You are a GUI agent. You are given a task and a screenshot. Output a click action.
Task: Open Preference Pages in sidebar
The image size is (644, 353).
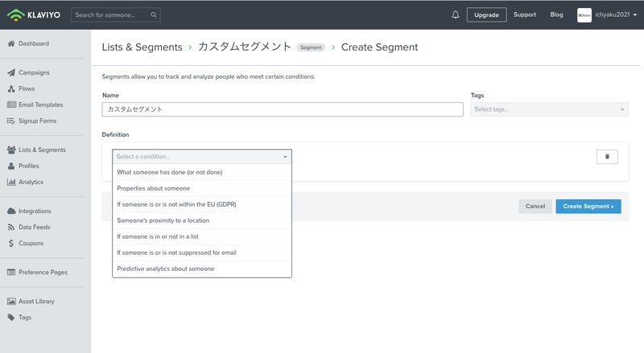pos(43,272)
